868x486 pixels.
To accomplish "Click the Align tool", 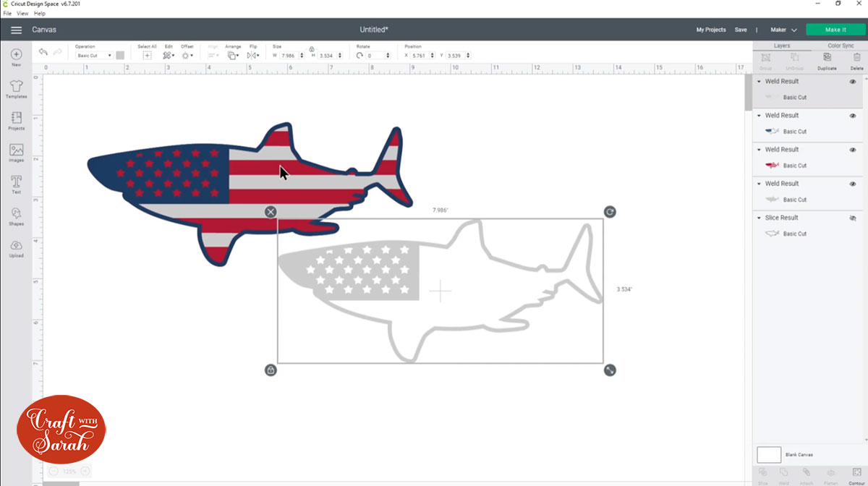I will click(213, 55).
